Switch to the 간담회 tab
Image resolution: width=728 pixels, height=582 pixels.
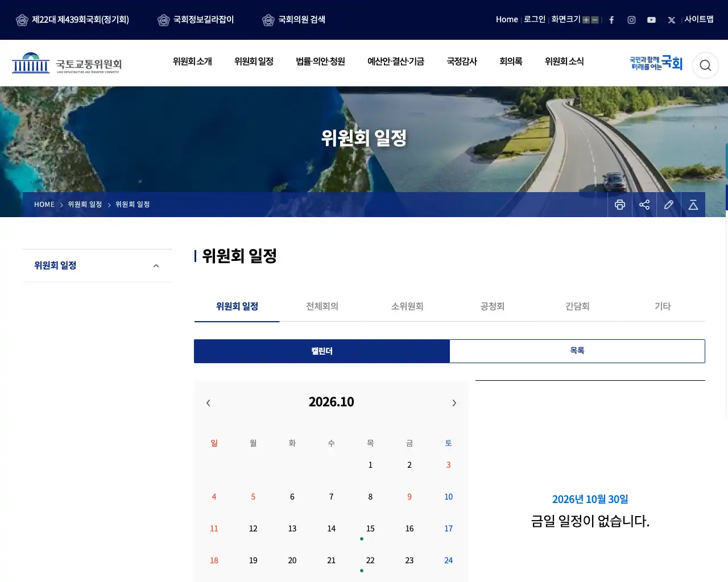click(577, 306)
